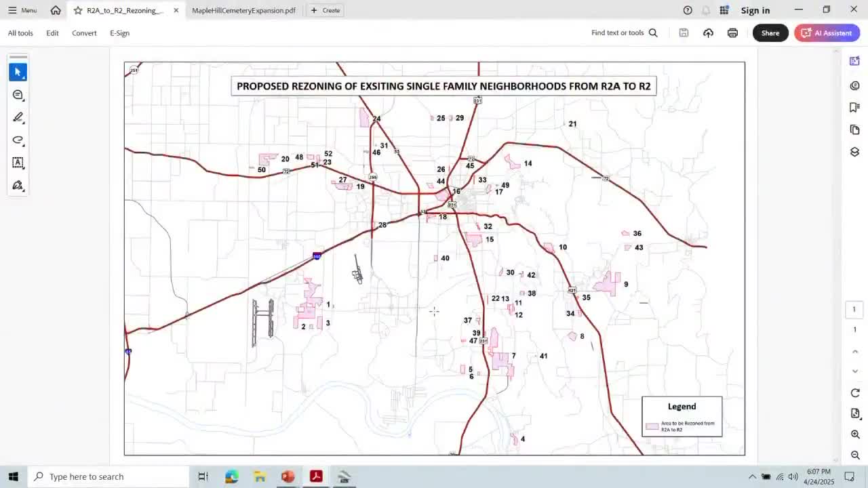The height and width of the screenshot is (488, 868).
Task: Star the R2A_to_R2_Rezoning document tab
Action: [78, 10]
